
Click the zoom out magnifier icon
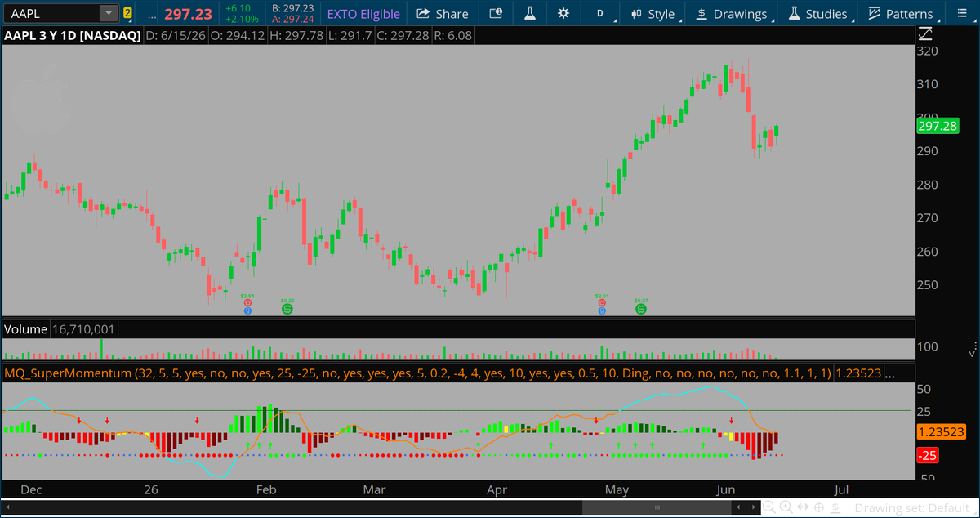pos(768,507)
